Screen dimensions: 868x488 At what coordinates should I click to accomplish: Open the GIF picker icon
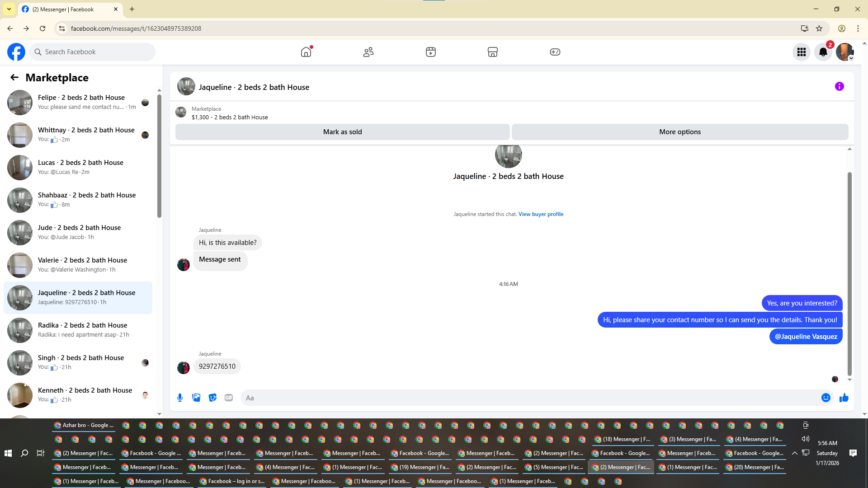[x=229, y=398]
